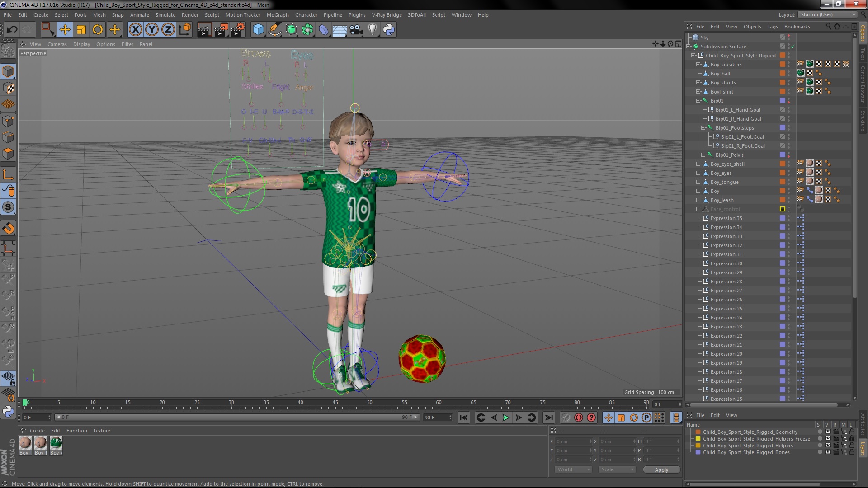Open Object Manager Tags menu
868x488 pixels.
coord(773,27)
